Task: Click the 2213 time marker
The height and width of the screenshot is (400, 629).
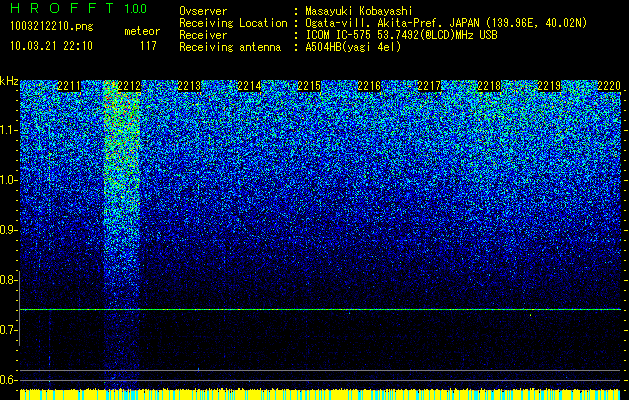Action: 189,86
